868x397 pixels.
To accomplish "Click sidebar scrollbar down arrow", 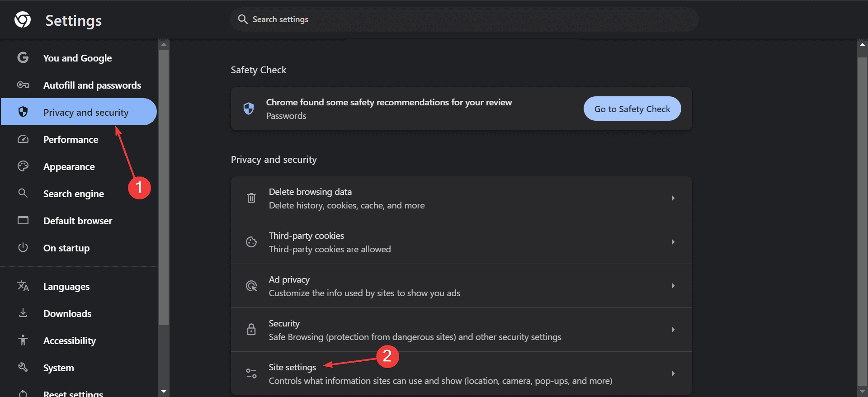I will tap(164, 392).
